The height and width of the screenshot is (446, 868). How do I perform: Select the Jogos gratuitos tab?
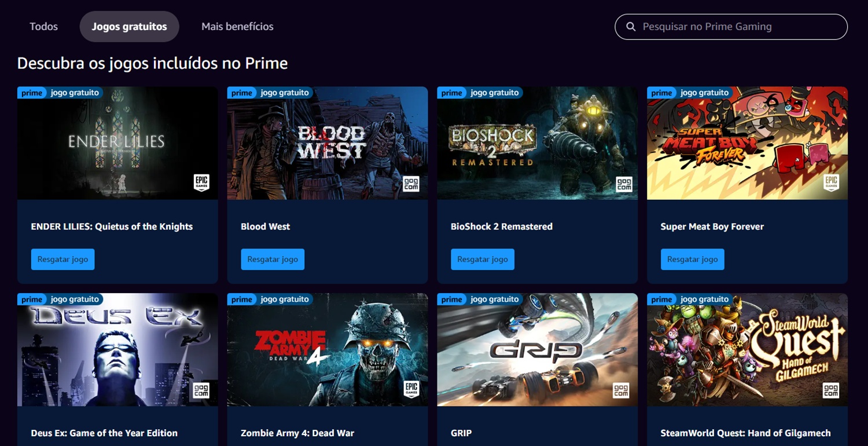130,27
